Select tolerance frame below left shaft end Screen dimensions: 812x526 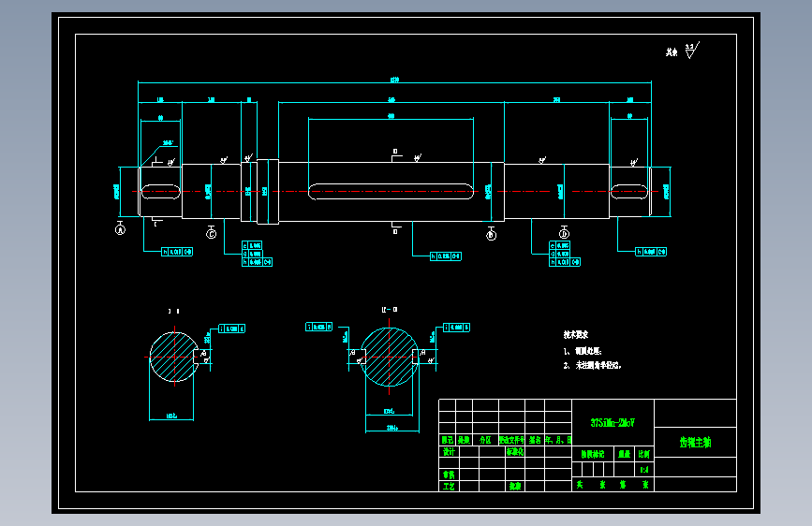click(x=177, y=252)
